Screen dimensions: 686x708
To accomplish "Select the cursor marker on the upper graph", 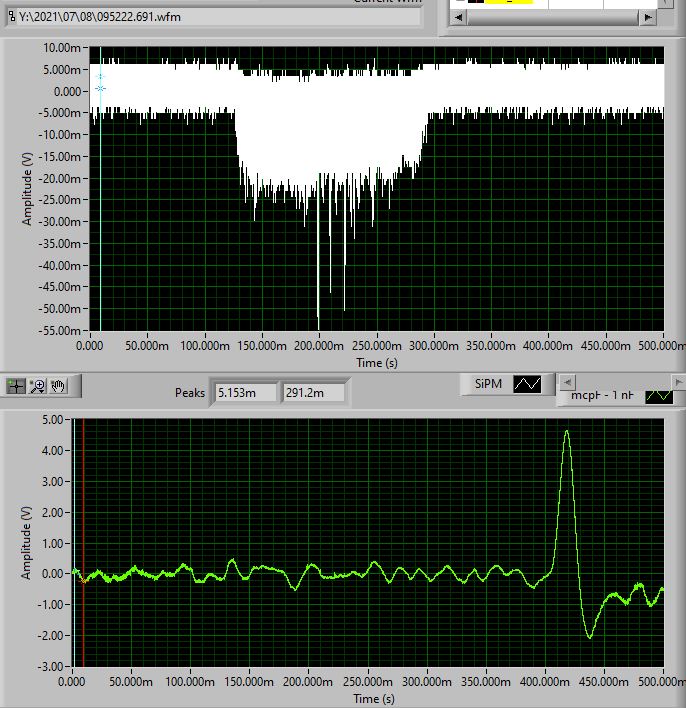I will click(x=101, y=88).
